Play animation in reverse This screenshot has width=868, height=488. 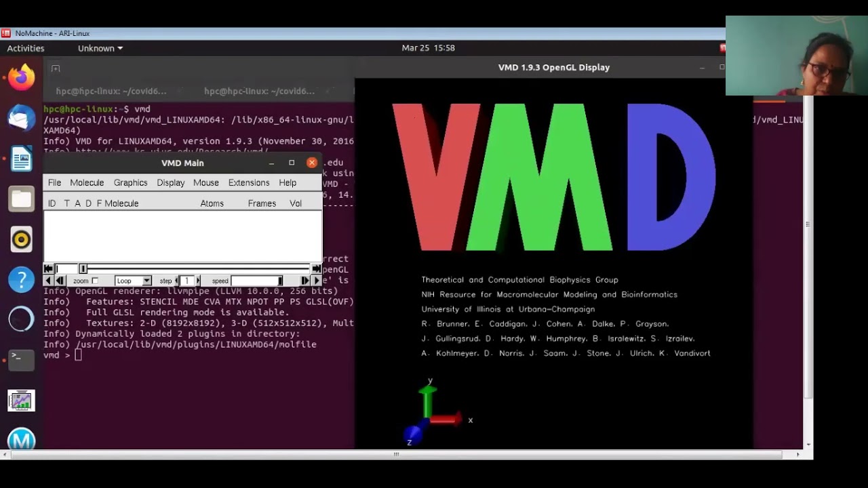coord(47,281)
